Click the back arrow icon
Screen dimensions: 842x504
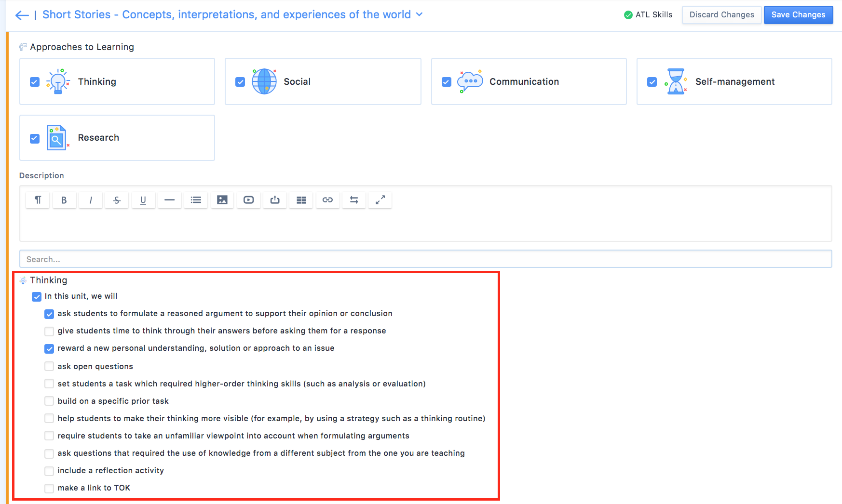[x=22, y=15]
